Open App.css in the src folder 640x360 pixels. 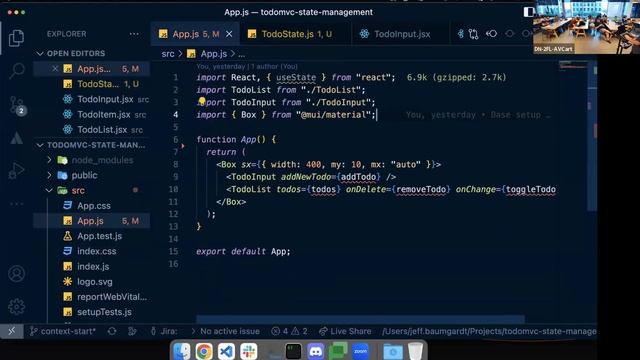pyautogui.click(x=93, y=206)
